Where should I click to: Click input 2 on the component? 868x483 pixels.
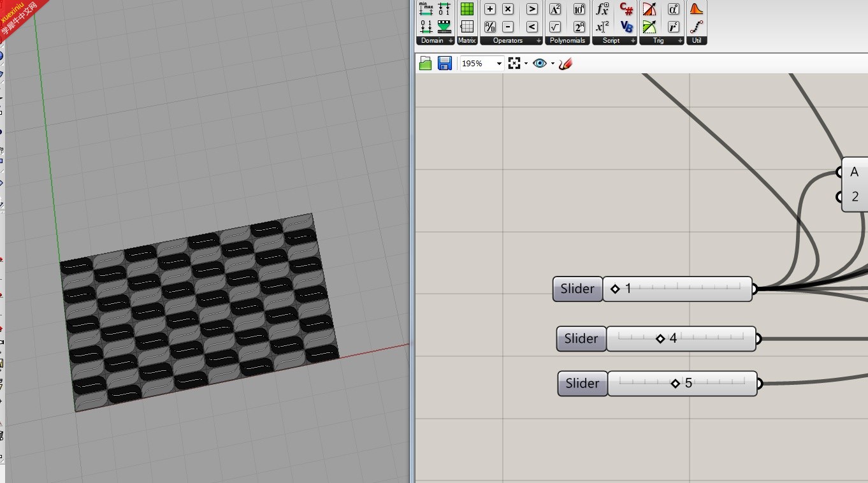tap(841, 197)
